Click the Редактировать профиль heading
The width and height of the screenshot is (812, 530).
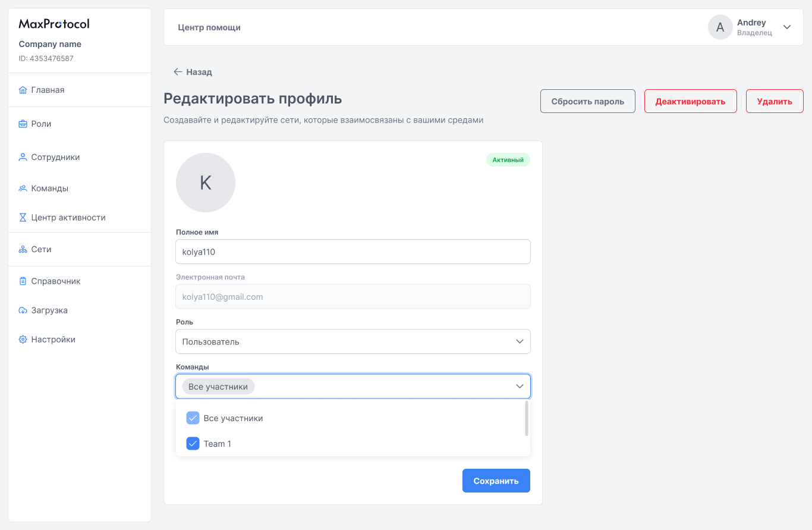253,99
